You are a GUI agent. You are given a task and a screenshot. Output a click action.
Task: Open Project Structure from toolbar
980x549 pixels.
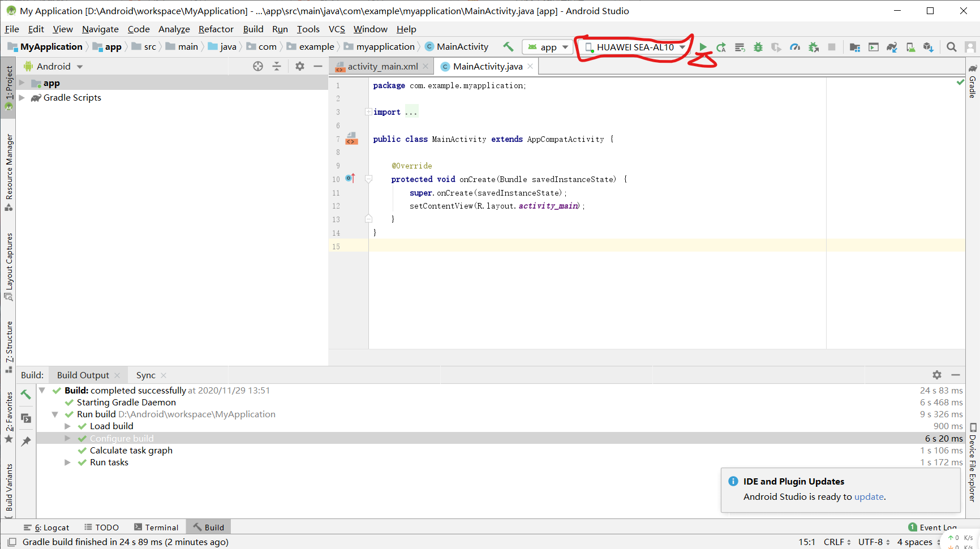click(x=855, y=47)
